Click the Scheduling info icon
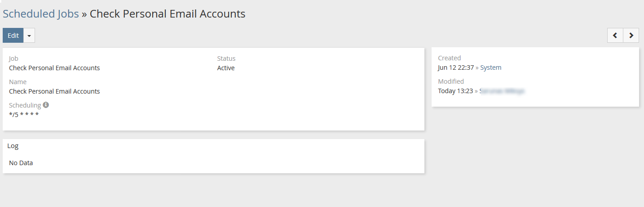The width and height of the screenshot is (644, 207). 46,105
